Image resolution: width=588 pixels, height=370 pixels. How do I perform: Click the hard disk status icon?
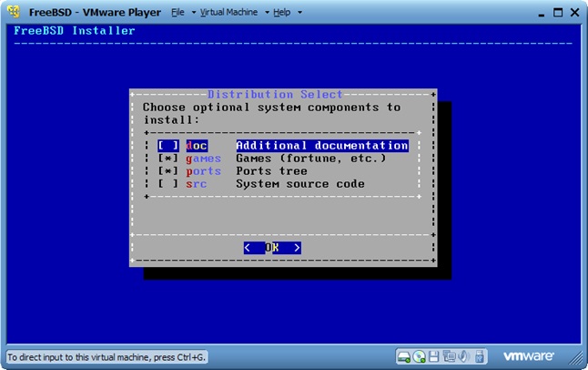(405, 355)
